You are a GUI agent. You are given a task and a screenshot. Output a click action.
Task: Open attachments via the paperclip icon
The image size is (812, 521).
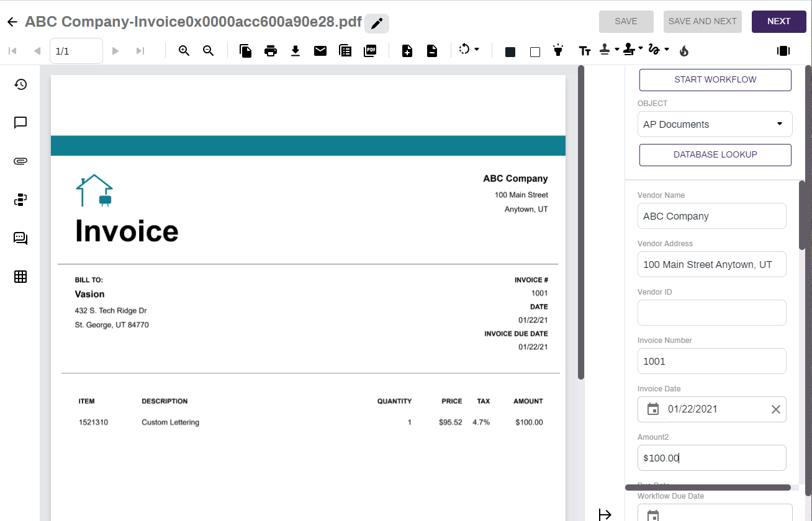coord(20,161)
